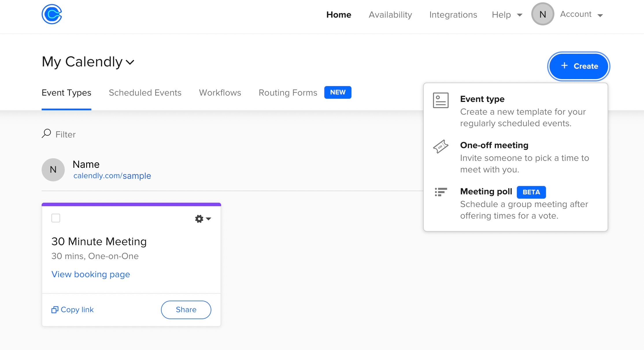Click the N user avatar beside Name
This screenshot has height=350, width=644.
point(53,170)
